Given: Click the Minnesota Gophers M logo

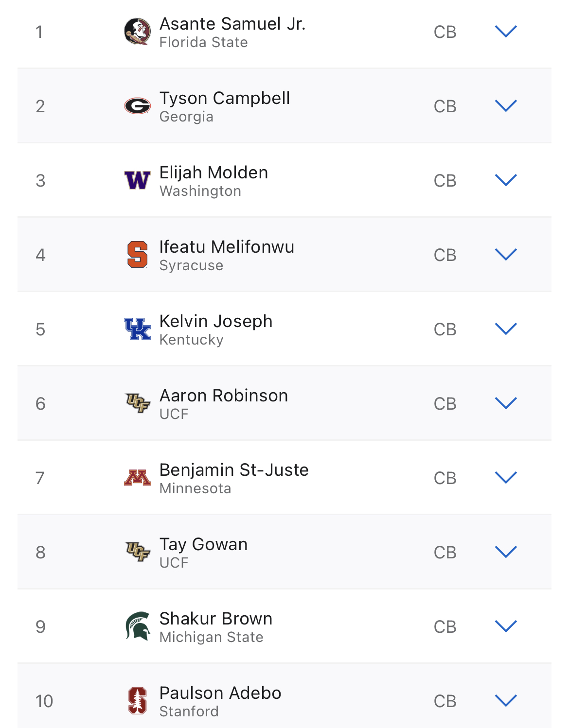Looking at the screenshot, I should pyautogui.click(x=137, y=478).
